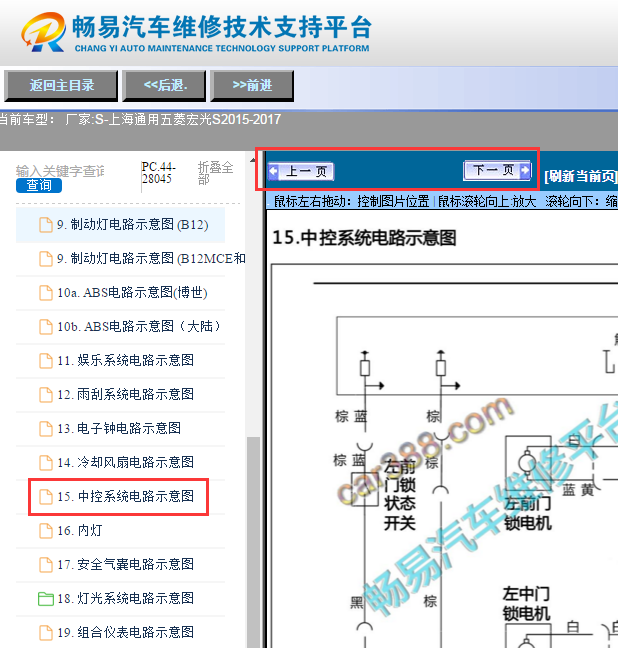Click document icon beside 16. 内灯

pos(45,531)
